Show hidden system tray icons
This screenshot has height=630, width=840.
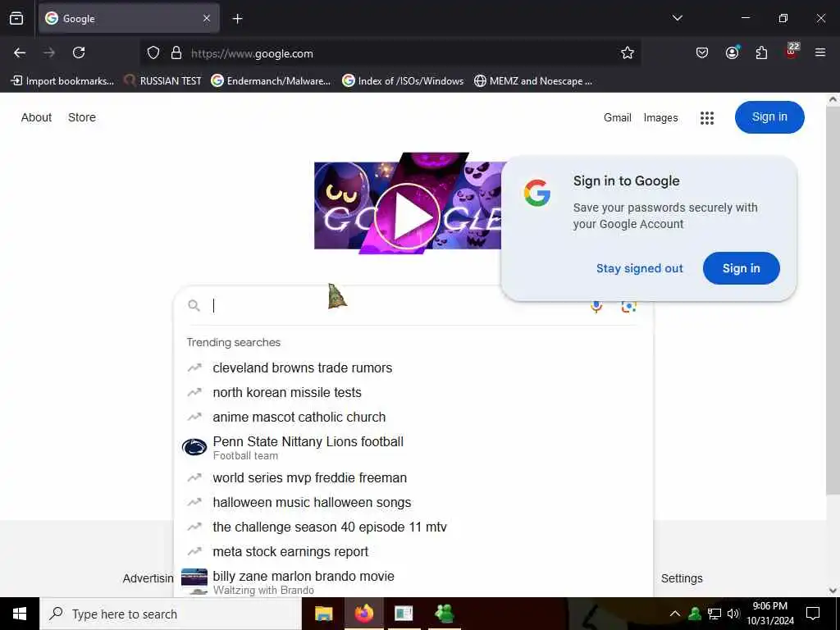[x=675, y=614]
